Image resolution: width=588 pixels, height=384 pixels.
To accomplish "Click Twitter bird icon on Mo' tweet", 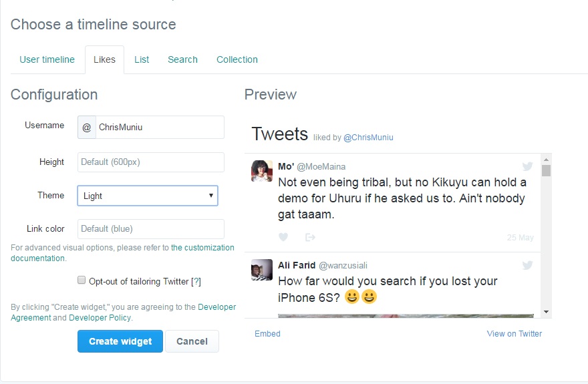I will [527, 167].
